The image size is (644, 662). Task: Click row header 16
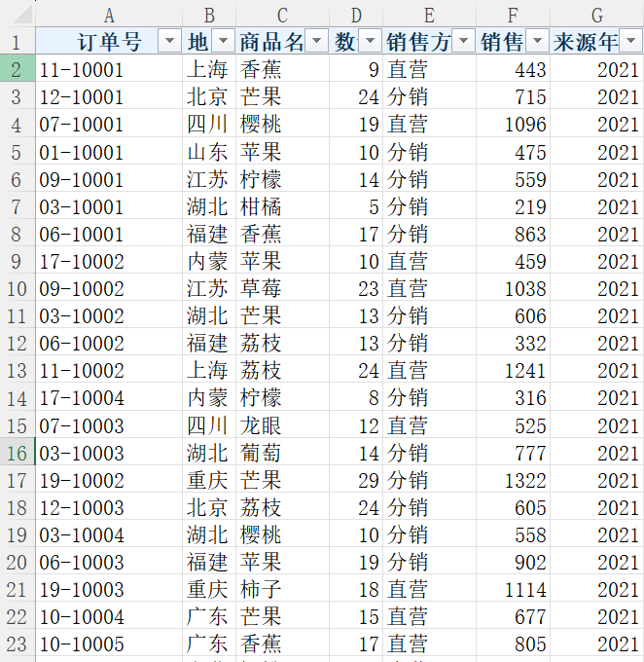point(17,453)
